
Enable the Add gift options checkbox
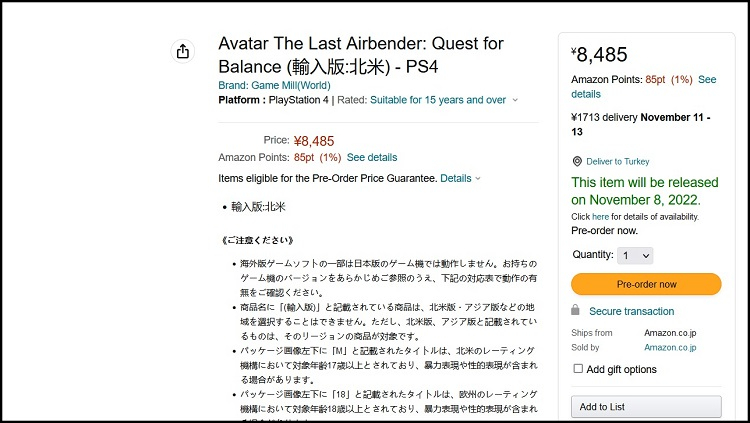click(x=578, y=369)
